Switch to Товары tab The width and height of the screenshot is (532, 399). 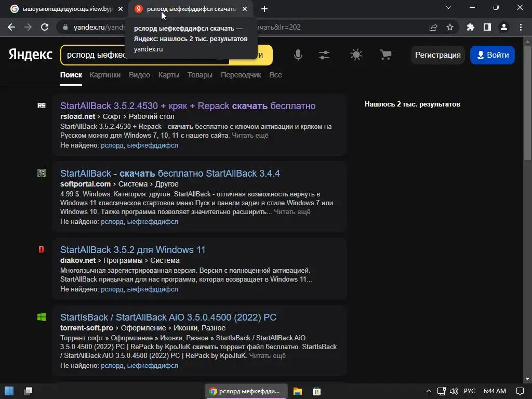pos(200,75)
